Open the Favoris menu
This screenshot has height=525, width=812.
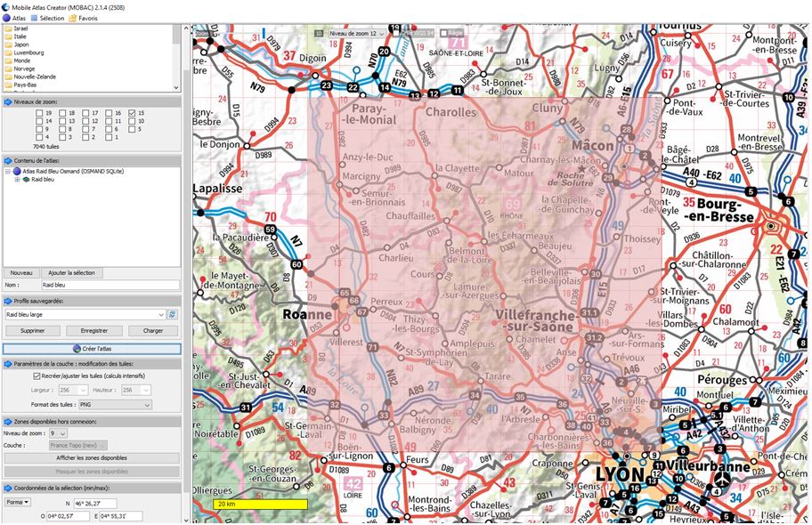pyautogui.click(x=88, y=19)
